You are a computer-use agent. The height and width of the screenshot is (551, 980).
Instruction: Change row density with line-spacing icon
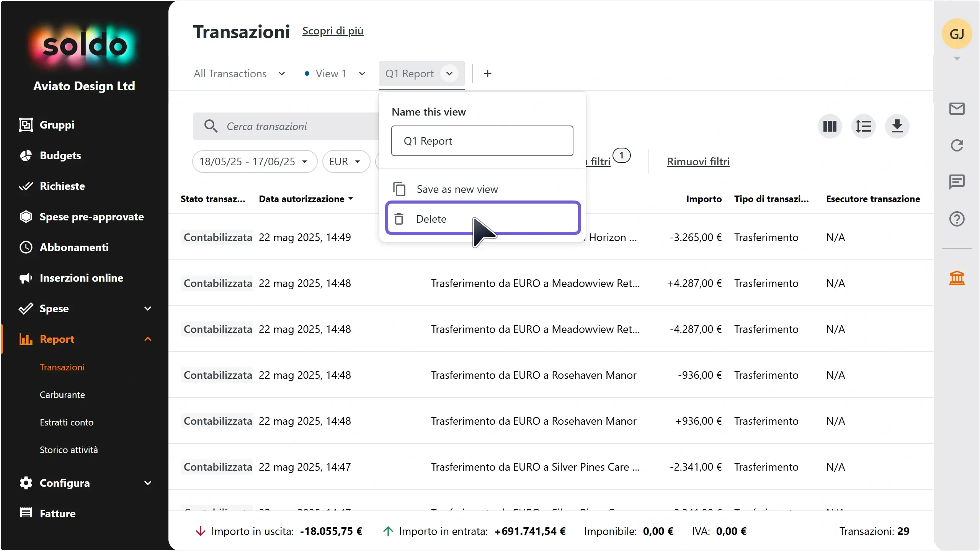coord(863,126)
